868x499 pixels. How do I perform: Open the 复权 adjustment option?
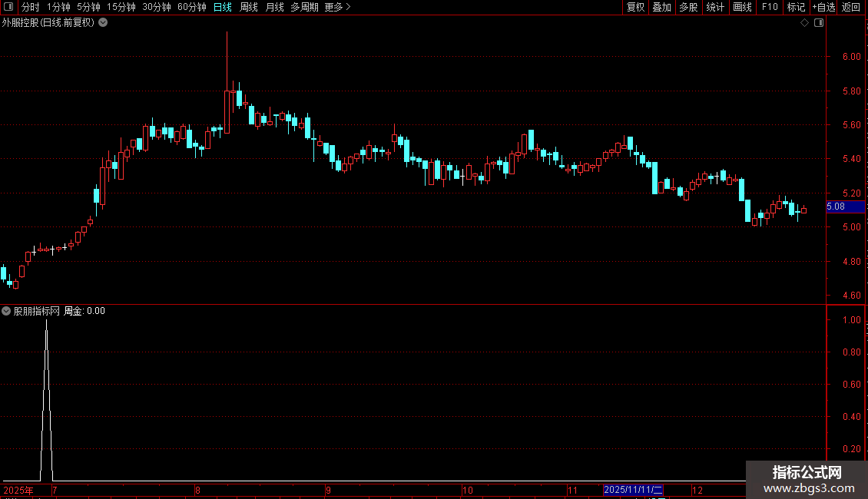(x=635, y=7)
